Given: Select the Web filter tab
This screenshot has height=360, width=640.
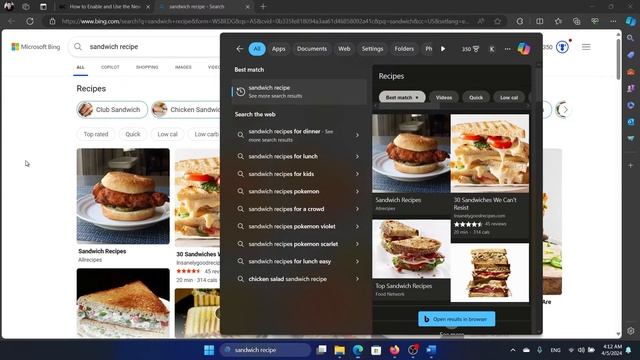Looking at the screenshot, I should coord(344,49).
